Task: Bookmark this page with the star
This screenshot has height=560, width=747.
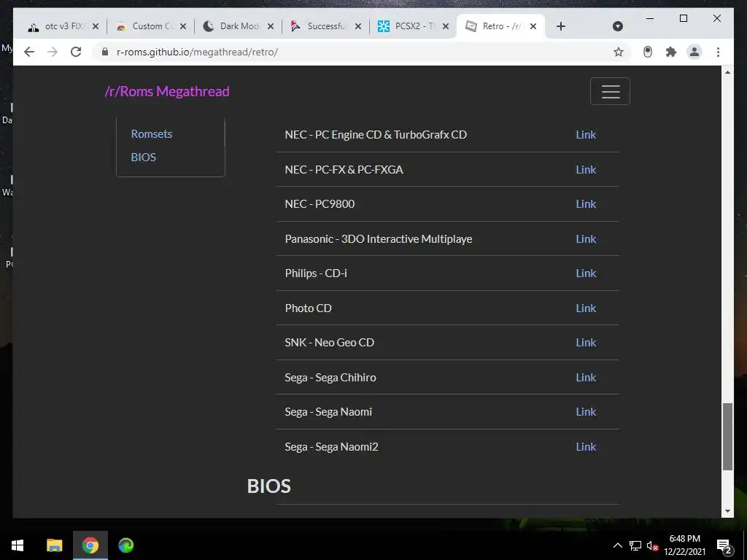Action: (x=619, y=52)
